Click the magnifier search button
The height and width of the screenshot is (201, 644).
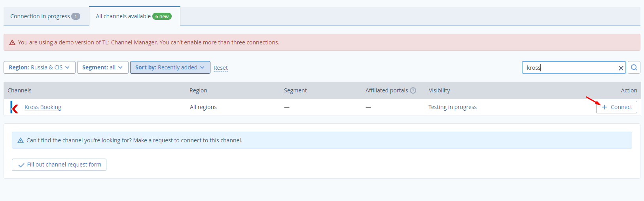[634, 67]
